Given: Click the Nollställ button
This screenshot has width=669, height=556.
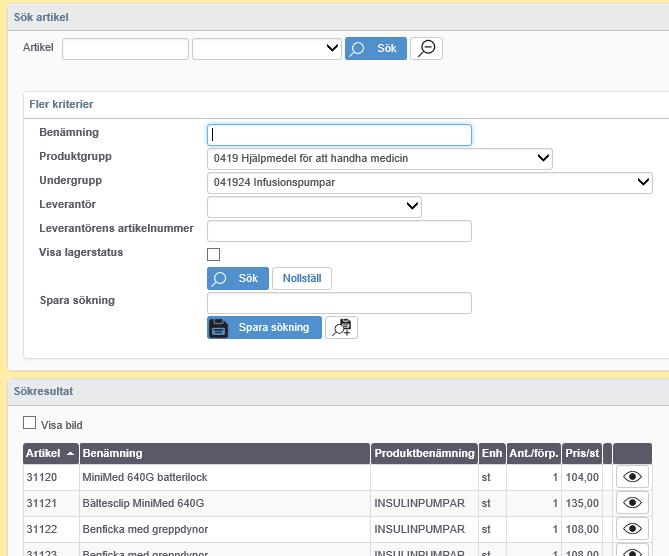Looking at the screenshot, I should point(302,278).
